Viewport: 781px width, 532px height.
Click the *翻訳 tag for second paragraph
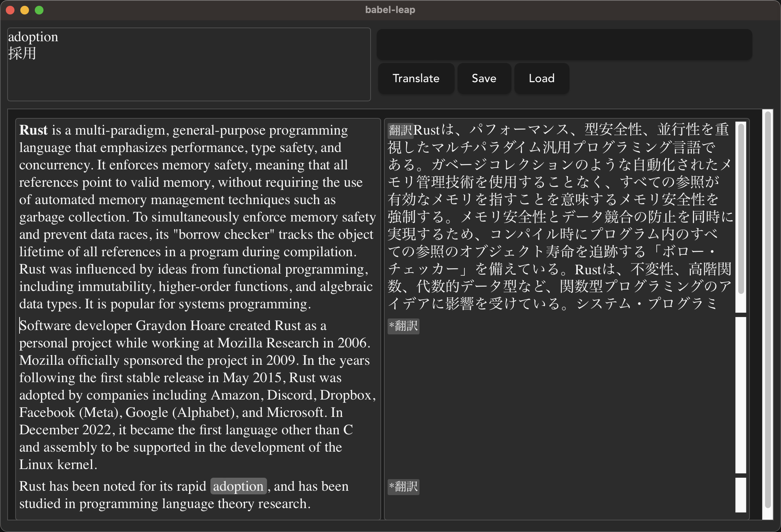403,326
